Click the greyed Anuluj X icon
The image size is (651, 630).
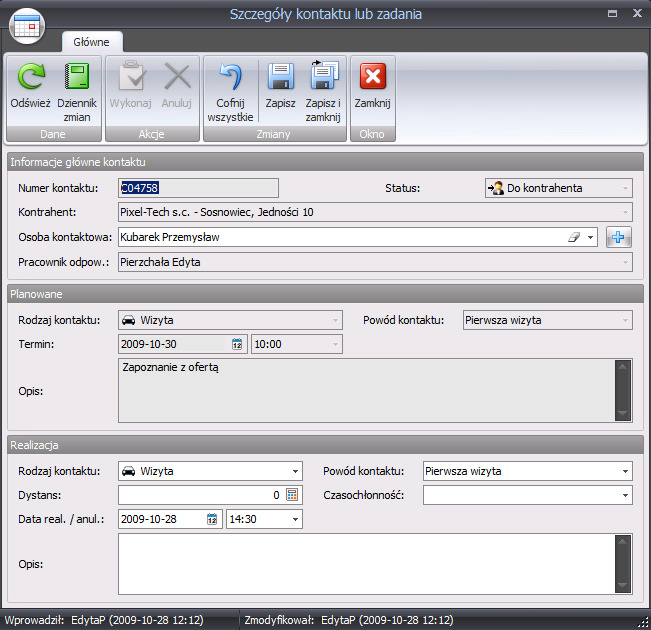[177, 76]
